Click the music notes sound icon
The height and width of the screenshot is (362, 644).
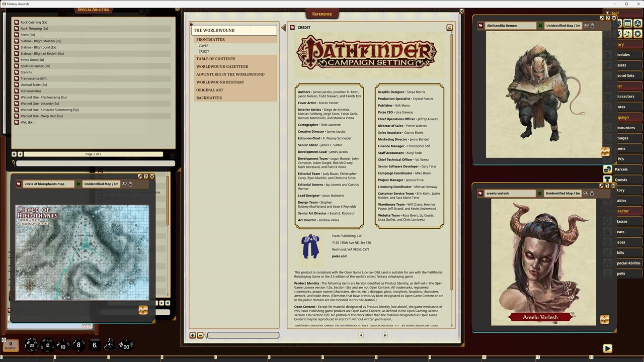[627, 34]
